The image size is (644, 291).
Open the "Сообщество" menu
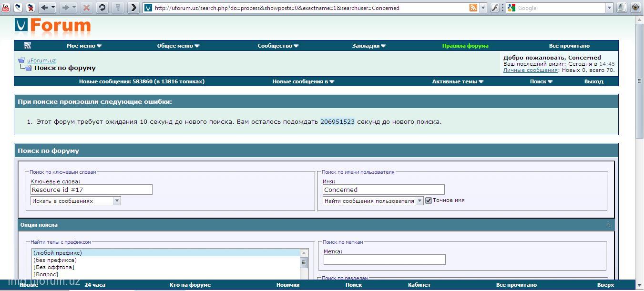pyautogui.click(x=278, y=46)
